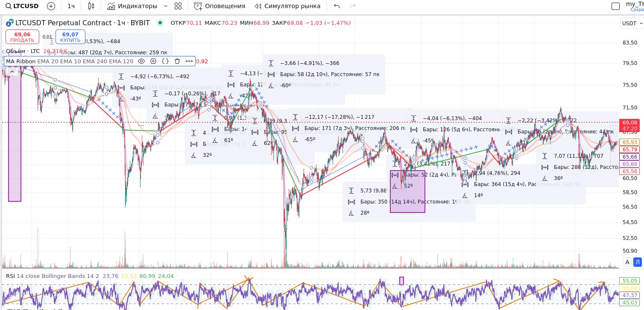
Task: Toggle auto scale with the A button
Action: click(x=627, y=262)
